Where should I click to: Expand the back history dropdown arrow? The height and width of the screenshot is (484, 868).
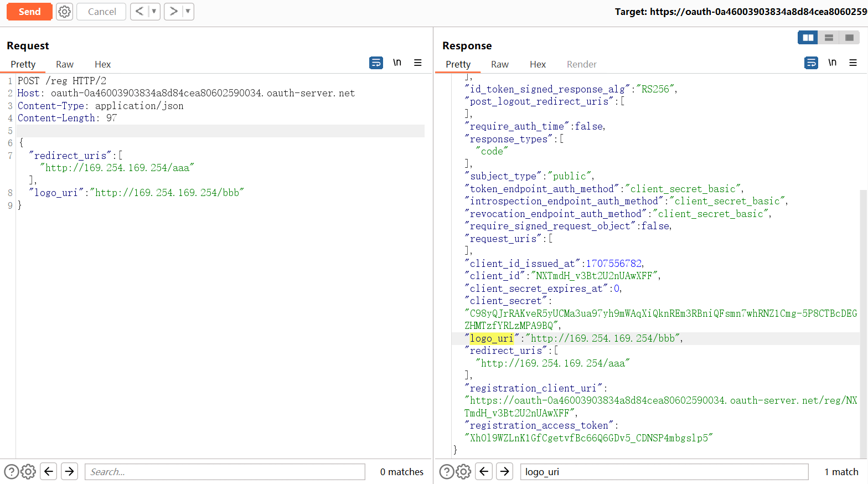pyautogui.click(x=154, y=12)
